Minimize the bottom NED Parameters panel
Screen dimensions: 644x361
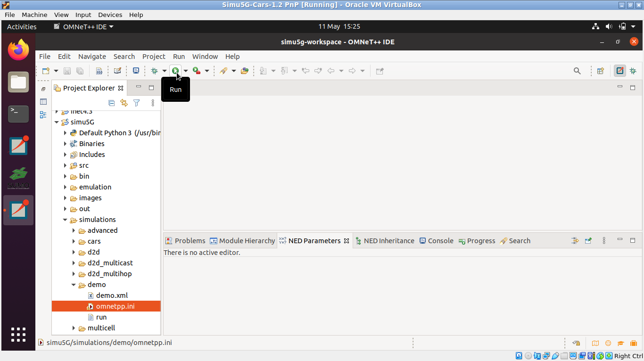point(620,240)
